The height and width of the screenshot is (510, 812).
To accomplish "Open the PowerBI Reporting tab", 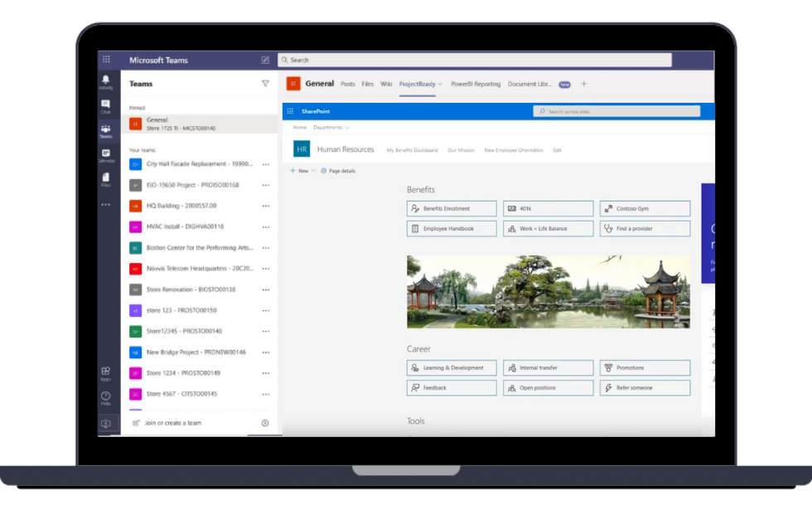I will click(x=476, y=84).
